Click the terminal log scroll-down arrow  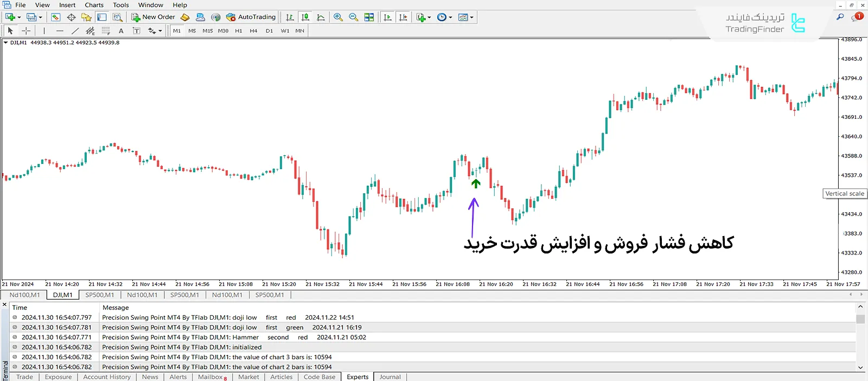(x=860, y=367)
